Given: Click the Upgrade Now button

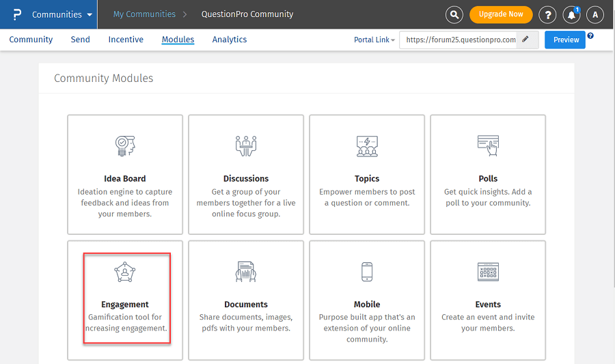Looking at the screenshot, I should [501, 14].
